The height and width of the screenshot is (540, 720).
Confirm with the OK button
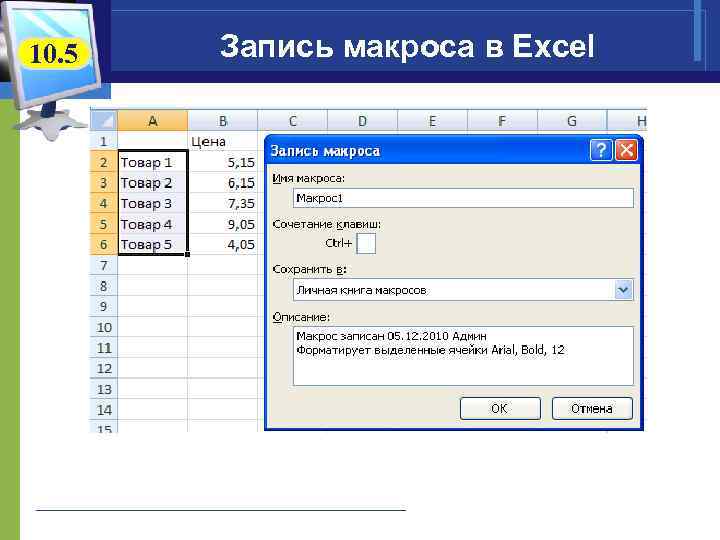(x=500, y=408)
